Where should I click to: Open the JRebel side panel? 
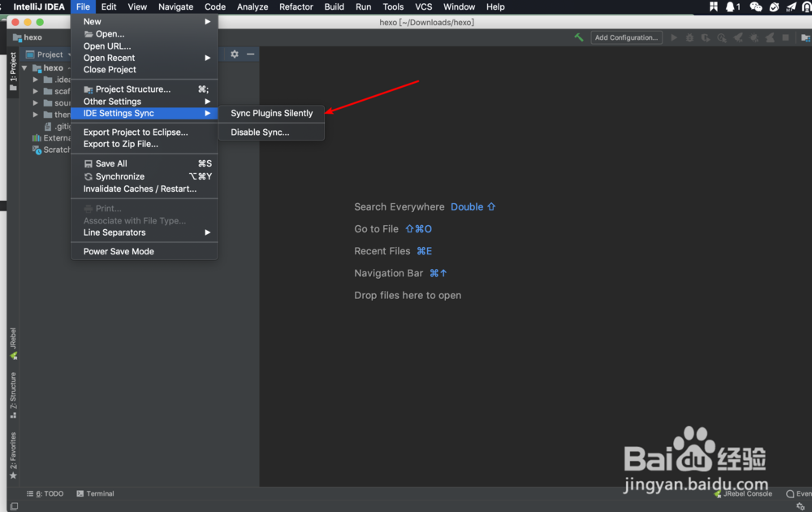click(14, 343)
